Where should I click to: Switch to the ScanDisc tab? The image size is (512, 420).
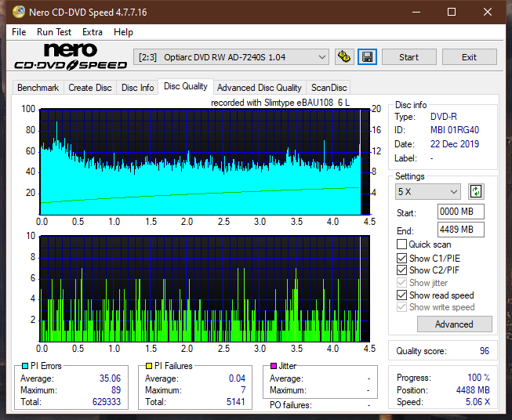[329, 88]
